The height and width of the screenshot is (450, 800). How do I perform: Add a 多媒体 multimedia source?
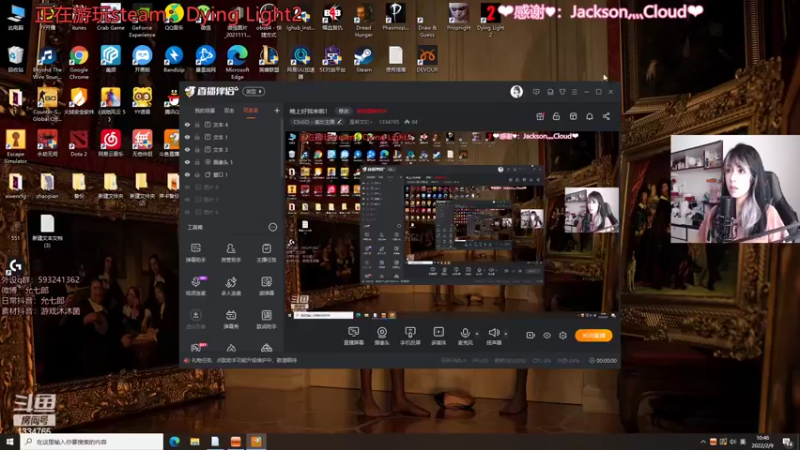(x=438, y=336)
